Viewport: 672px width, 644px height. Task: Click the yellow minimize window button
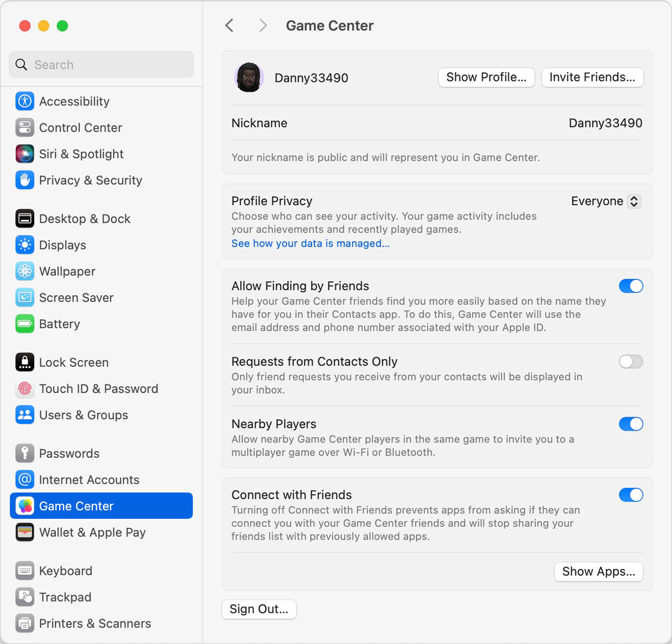coord(44,26)
